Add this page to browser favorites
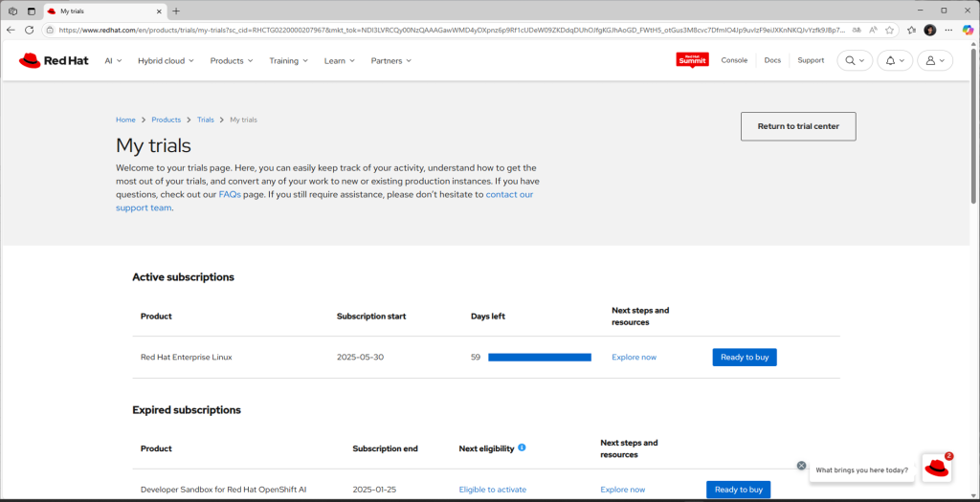Viewport: 980px width, 502px height. pos(890,30)
